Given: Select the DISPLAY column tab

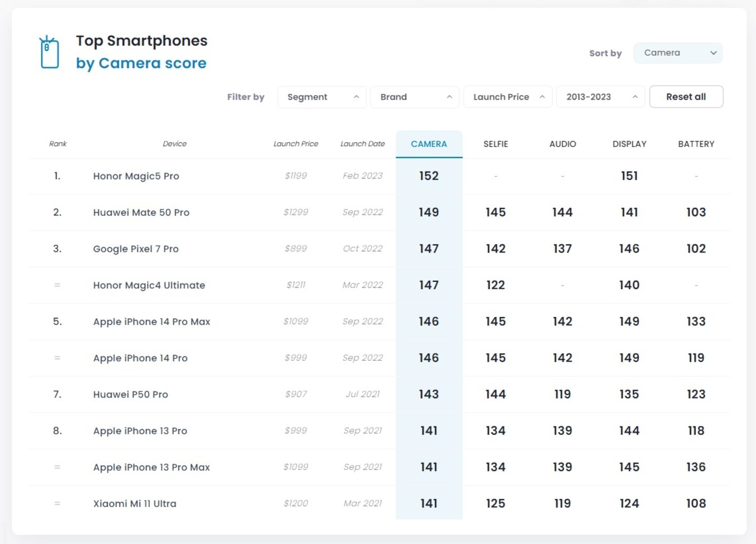Looking at the screenshot, I should tap(629, 144).
